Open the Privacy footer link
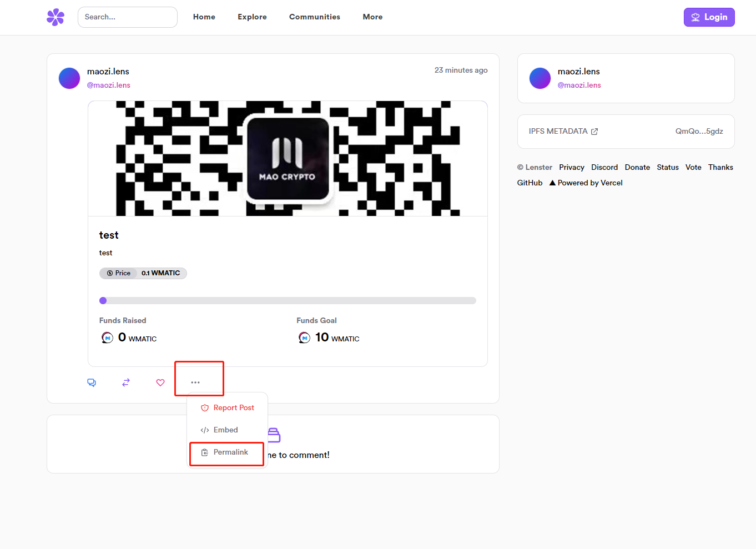Image resolution: width=756 pixels, height=549 pixels. click(x=572, y=167)
